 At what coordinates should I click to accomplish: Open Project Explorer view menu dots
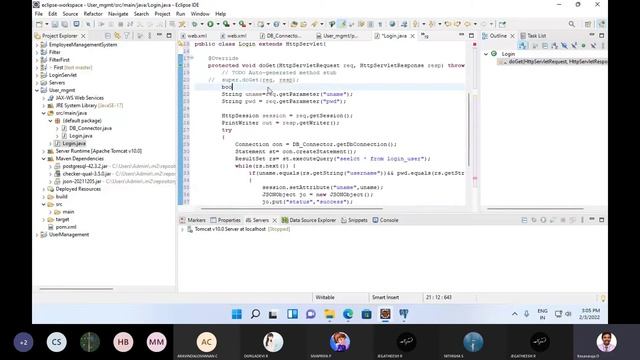[x=150, y=36]
